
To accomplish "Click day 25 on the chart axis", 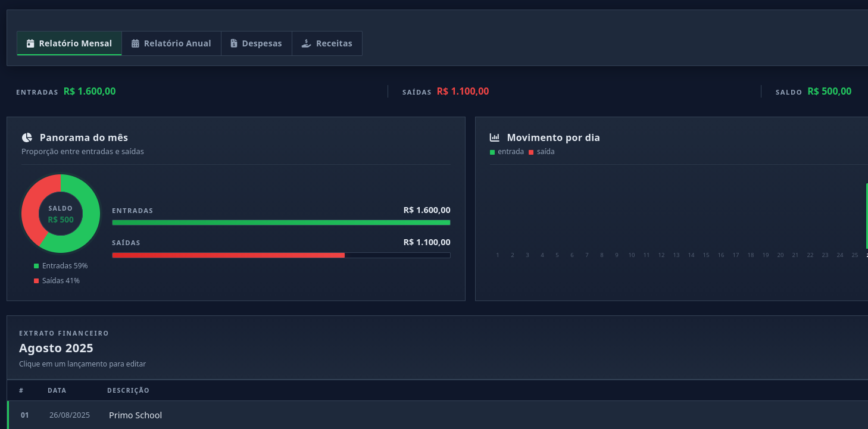I will coord(855,255).
